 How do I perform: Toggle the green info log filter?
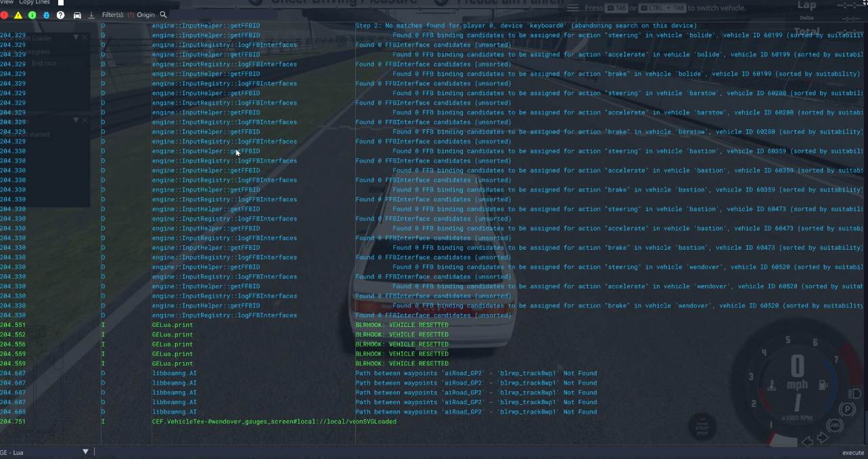(32, 15)
